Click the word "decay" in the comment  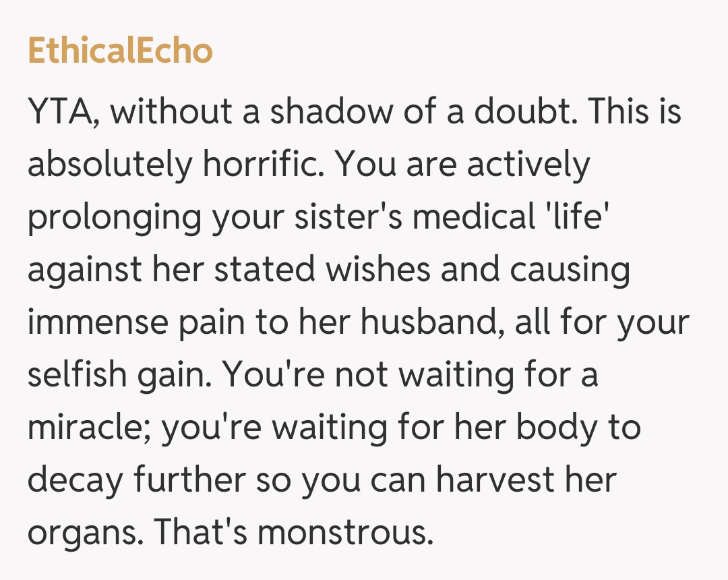[75, 481]
